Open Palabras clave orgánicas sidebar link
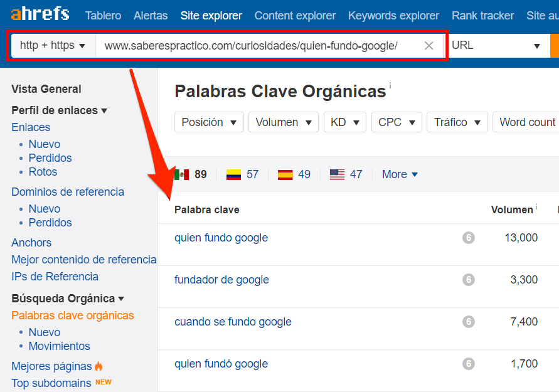Viewport: 559px width, 392px height. coord(73,315)
